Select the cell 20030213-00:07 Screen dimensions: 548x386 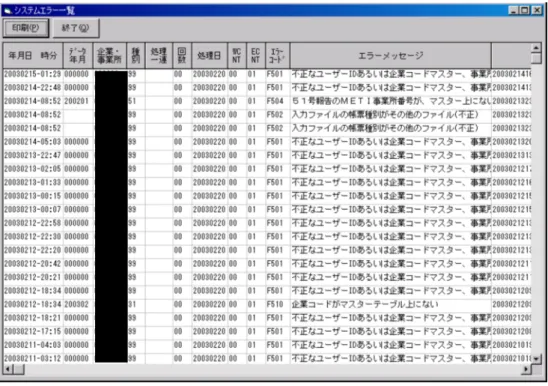(33, 209)
